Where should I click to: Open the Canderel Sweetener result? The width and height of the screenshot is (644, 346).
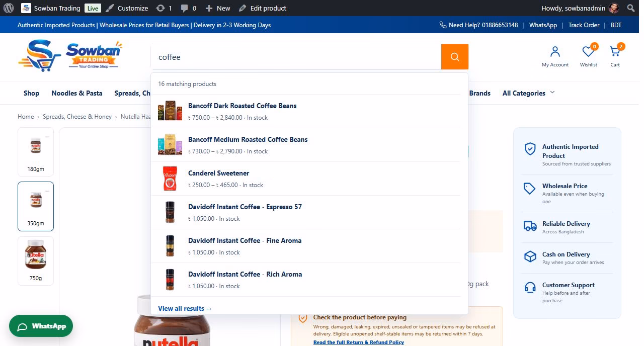[x=305, y=179]
